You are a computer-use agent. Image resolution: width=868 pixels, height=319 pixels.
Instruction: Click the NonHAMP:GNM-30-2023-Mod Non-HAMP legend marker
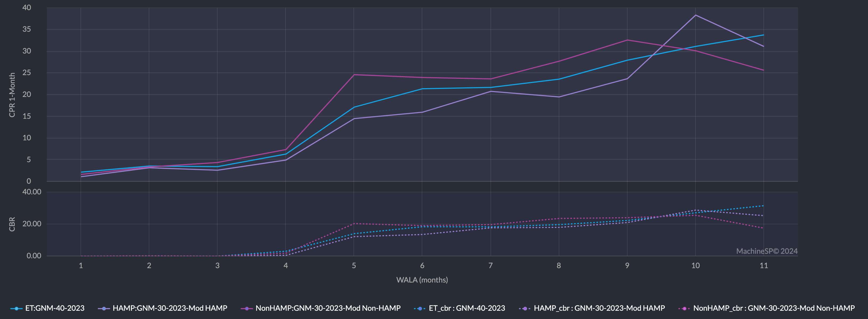[x=247, y=308]
